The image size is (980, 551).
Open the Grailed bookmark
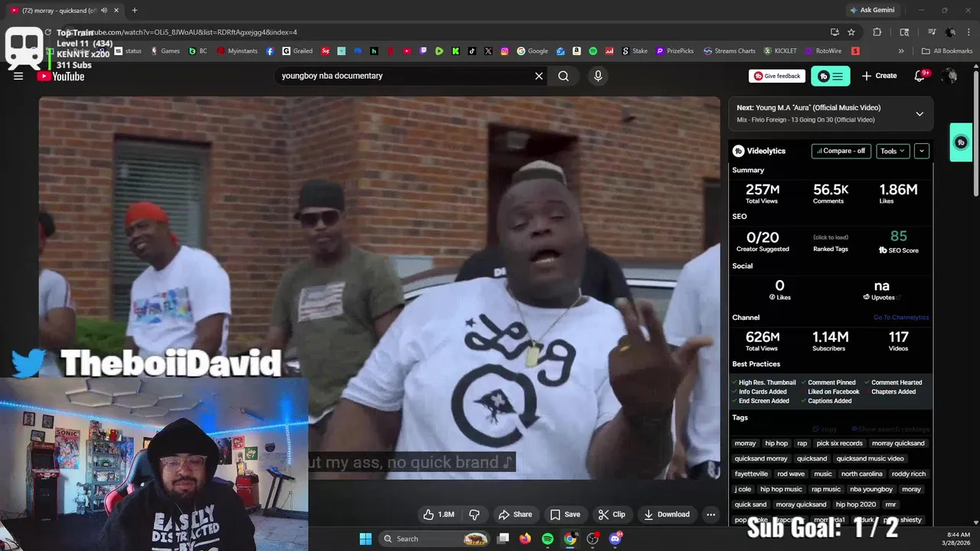pyautogui.click(x=297, y=51)
